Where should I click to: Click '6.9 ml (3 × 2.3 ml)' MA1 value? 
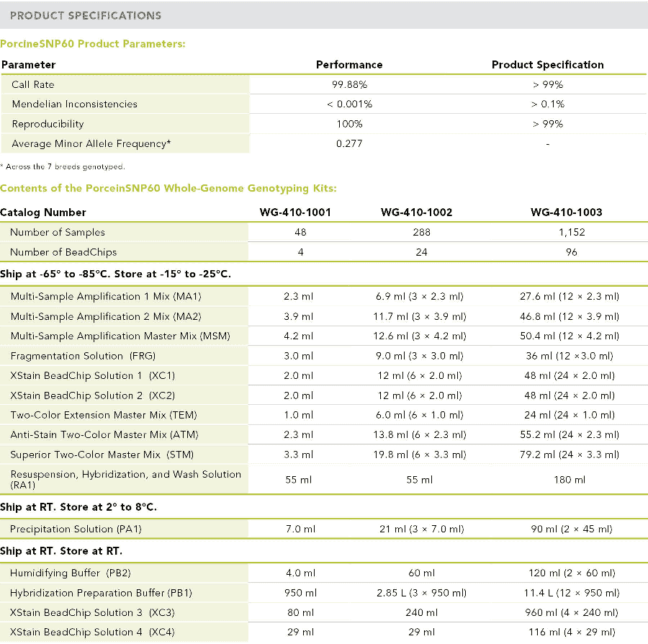(x=420, y=296)
